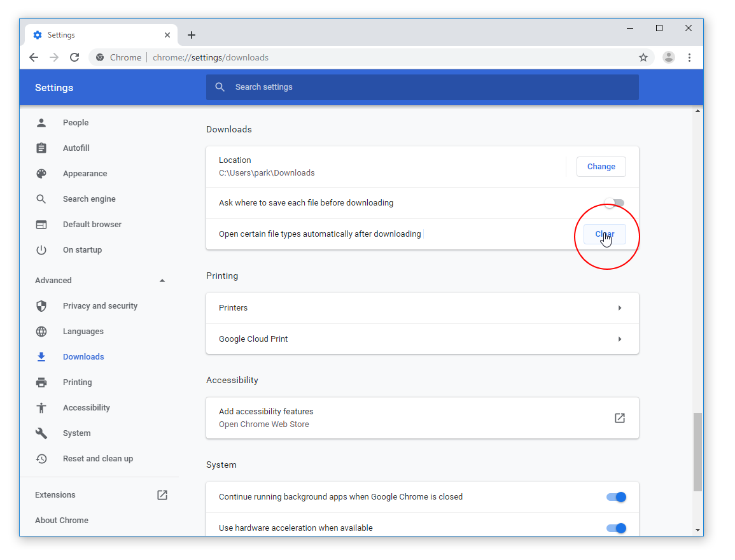This screenshot has width=735, height=560.
Task: Turn off hardware acceleration toggle
Action: (x=616, y=528)
